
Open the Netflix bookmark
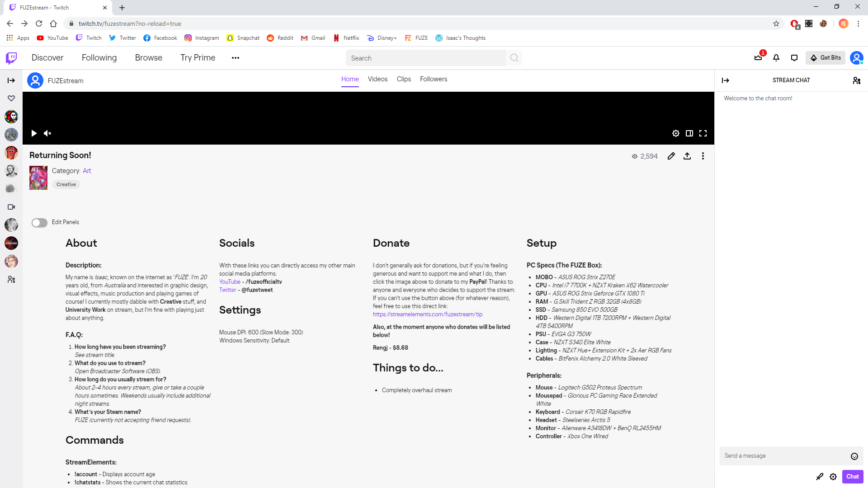tap(346, 38)
